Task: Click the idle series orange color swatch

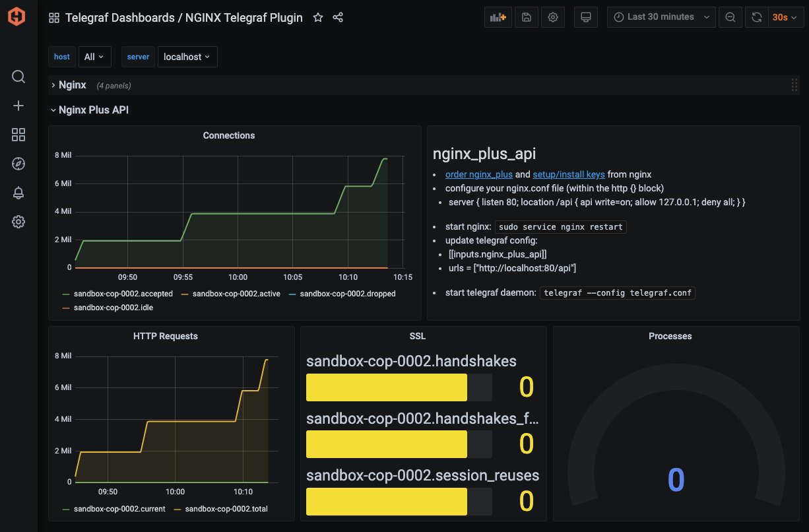Action: tap(66, 308)
